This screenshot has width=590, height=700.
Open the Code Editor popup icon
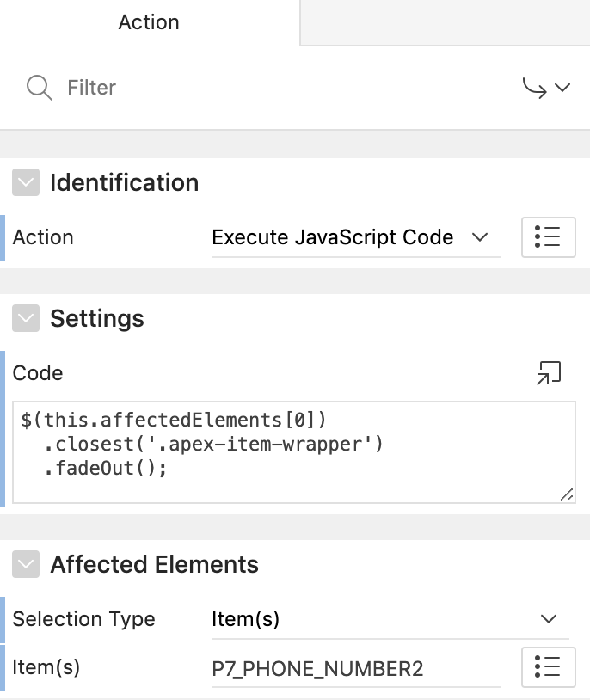tap(548, 373)
